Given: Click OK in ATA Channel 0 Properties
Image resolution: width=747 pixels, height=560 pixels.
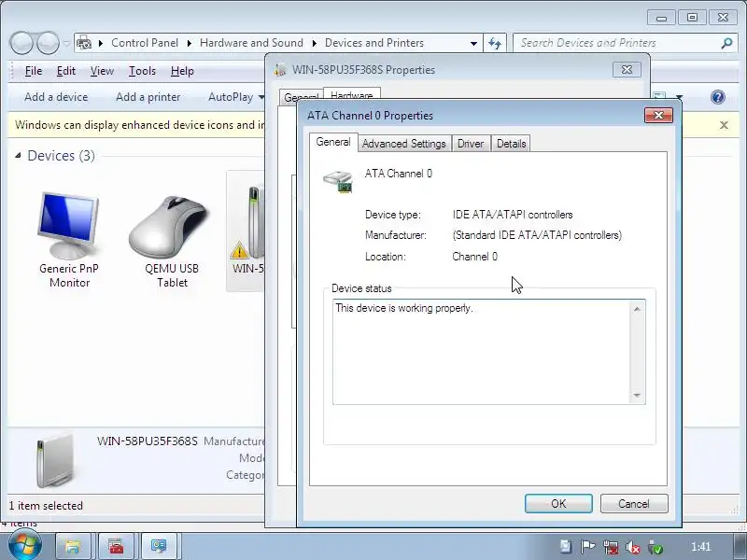Looking at the screenshot, I should 558,503.
